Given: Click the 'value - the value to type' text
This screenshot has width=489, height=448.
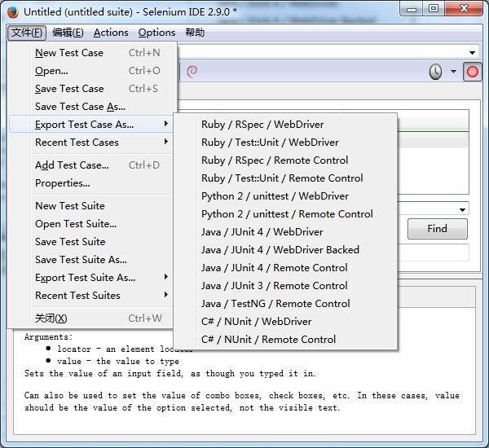Looking at the screenshot, I should (x=118, y=362).
